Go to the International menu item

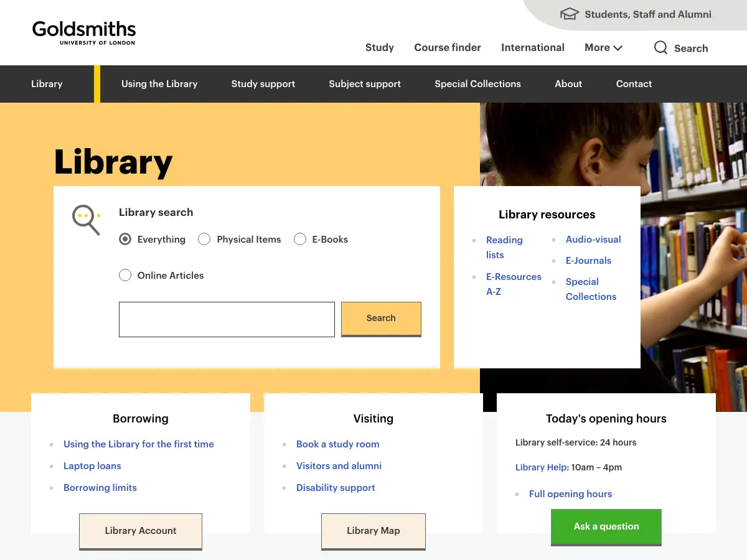coord(533,47)
